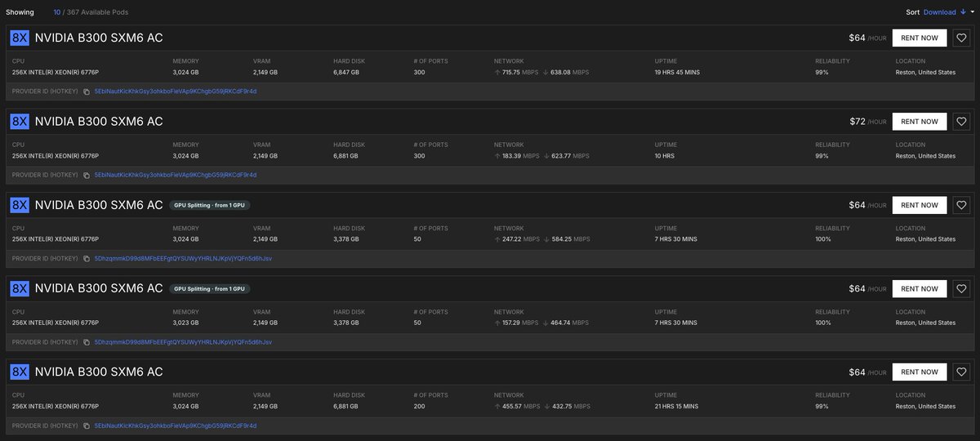The width and height of the screenshot is (980, 441).
Task: Favorite the $72/hour pod with heart icon
Action: 961,122
